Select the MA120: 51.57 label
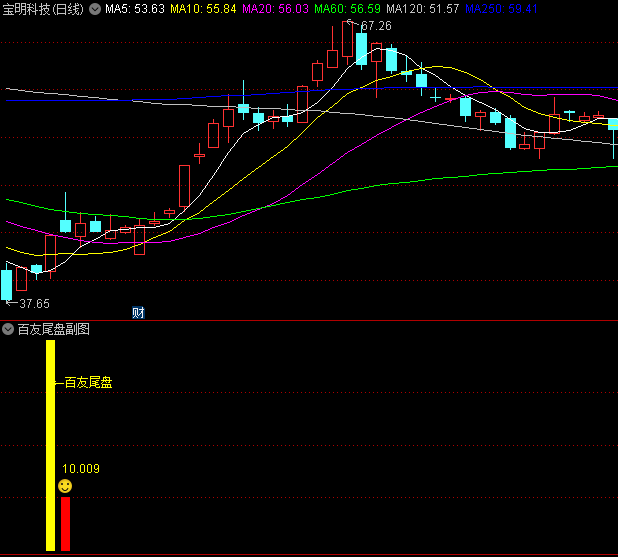The image size is (618, 557). tap(423, 9)
